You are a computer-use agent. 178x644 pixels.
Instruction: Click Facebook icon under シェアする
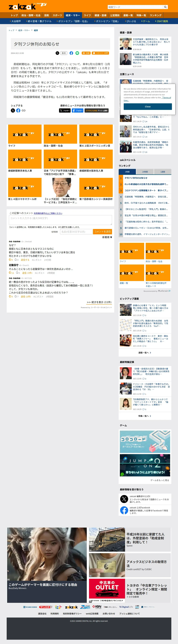[18, 110]
